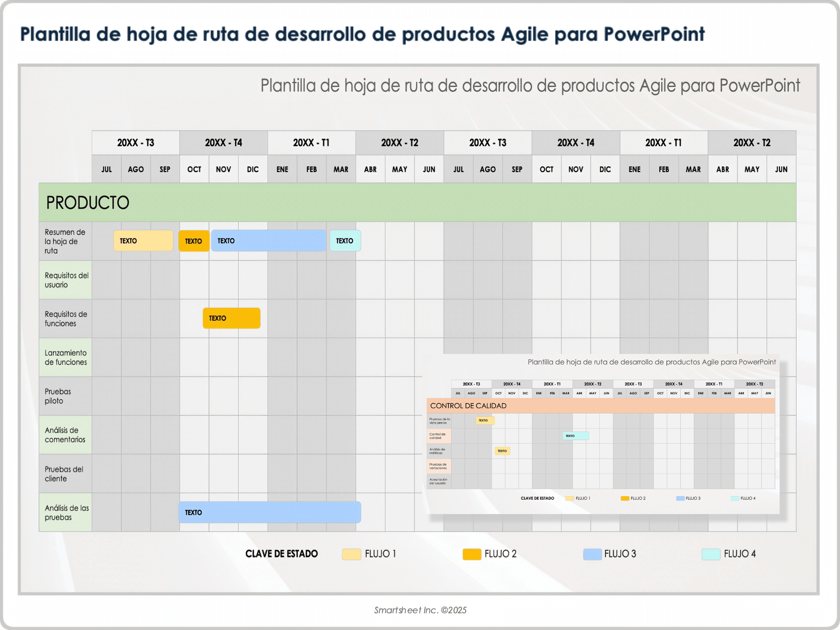Select the FLUJO 4 teal swatch
Image resolution: width=840 pixels, height=630 pixels.
coord(711,554)
